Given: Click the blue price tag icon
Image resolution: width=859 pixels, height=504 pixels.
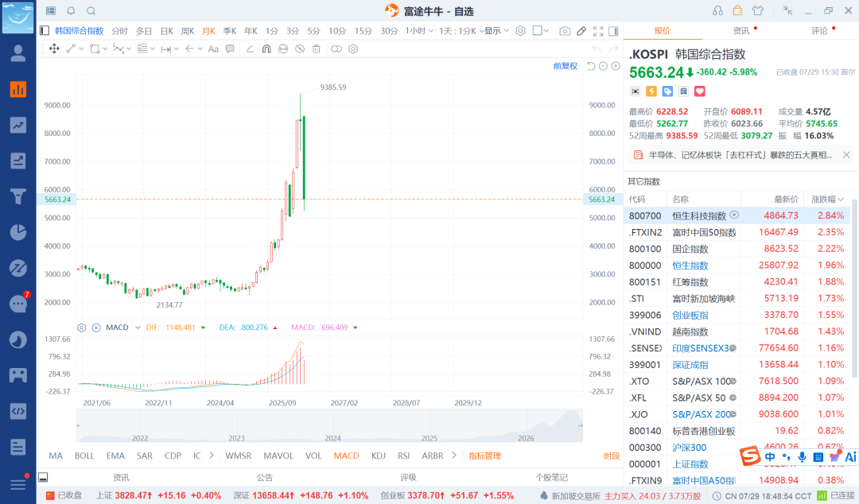Looking at the screenshot, I should 667,91.
